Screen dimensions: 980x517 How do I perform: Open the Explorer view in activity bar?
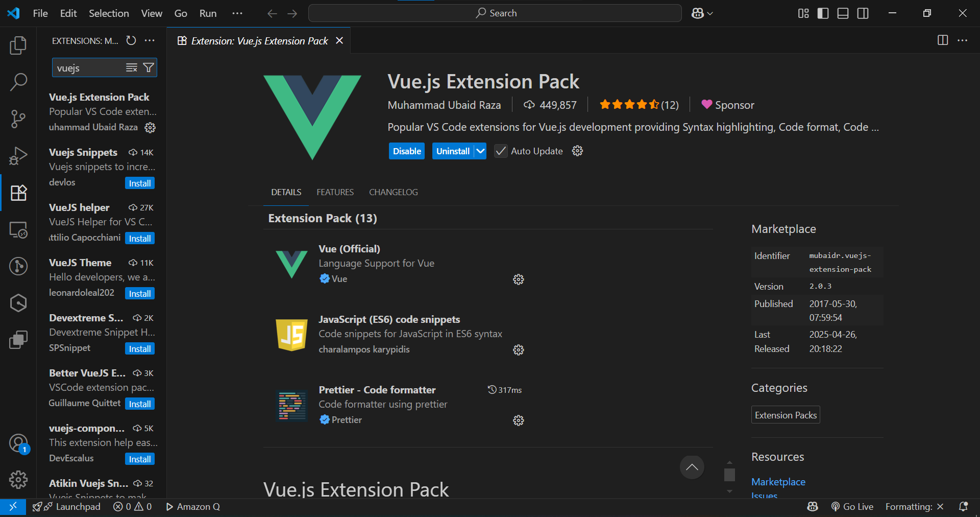pyautogui.click(x=18, y=45)
